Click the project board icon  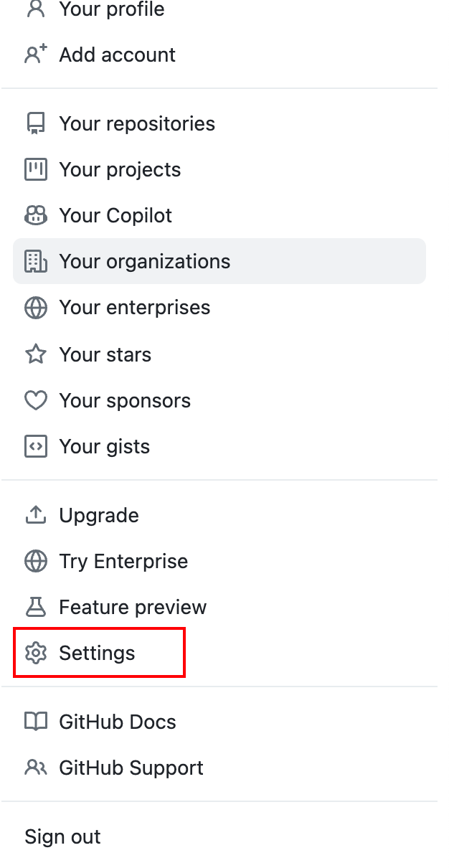[35, 170]
